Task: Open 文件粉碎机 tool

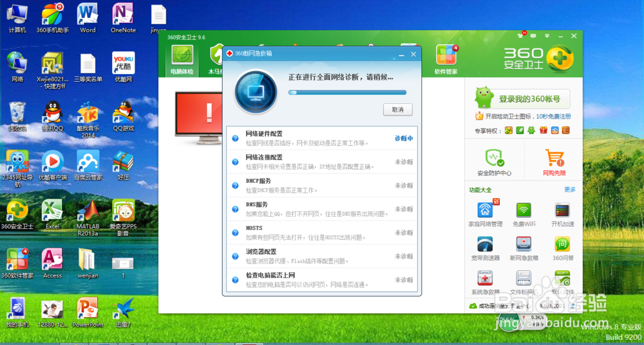Action: click(x=524, y=282)
